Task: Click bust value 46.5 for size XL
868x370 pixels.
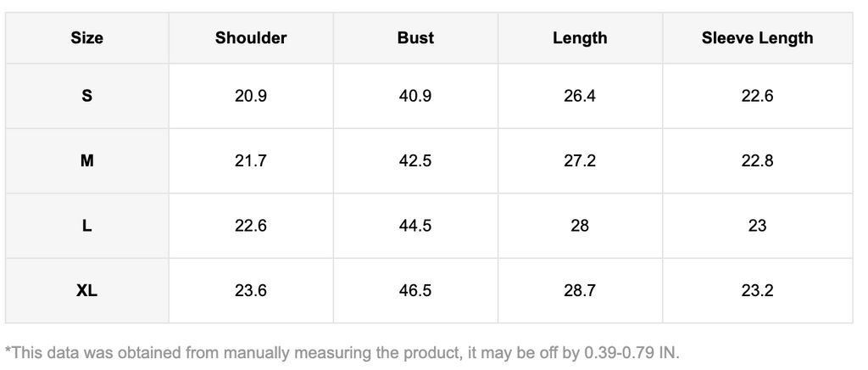Action: [415, 290]
